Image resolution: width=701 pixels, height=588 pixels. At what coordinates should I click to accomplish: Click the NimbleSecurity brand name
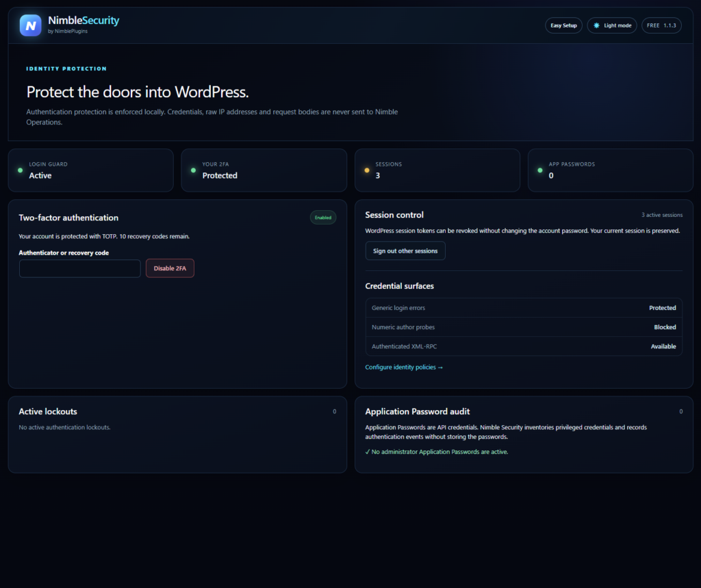[x=84, y=20]
